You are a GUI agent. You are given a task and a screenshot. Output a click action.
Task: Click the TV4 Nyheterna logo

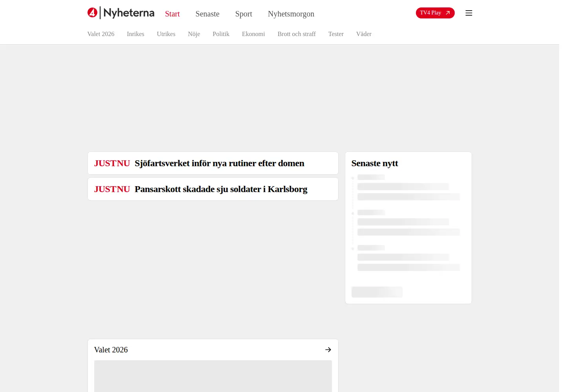(121, 13)
